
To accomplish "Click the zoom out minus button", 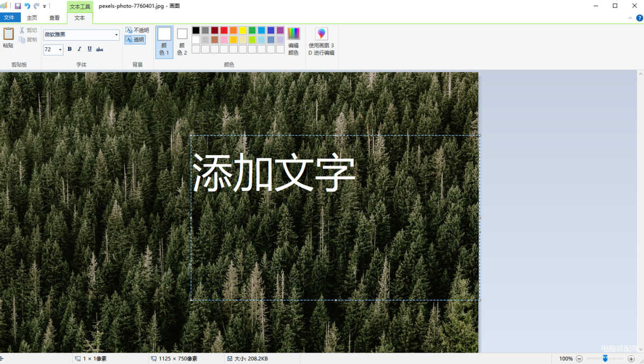I will tap(579, 359).
